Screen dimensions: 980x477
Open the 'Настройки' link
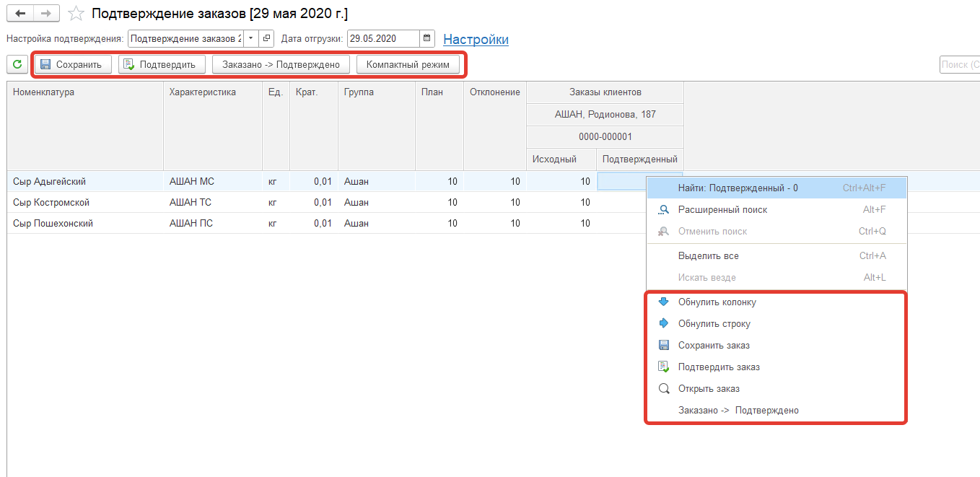coord(476,40)
